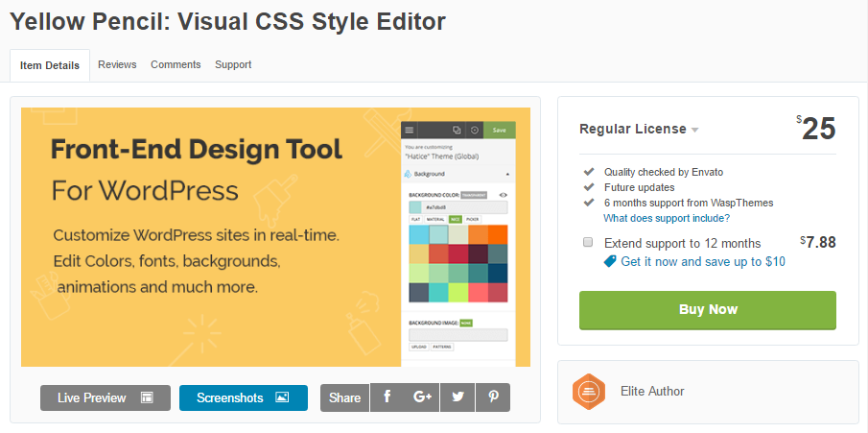Viewport: 868px width, 433px height.
Task: Follow 'Get it now and save up to $10' link
Action: pos(703,262)
